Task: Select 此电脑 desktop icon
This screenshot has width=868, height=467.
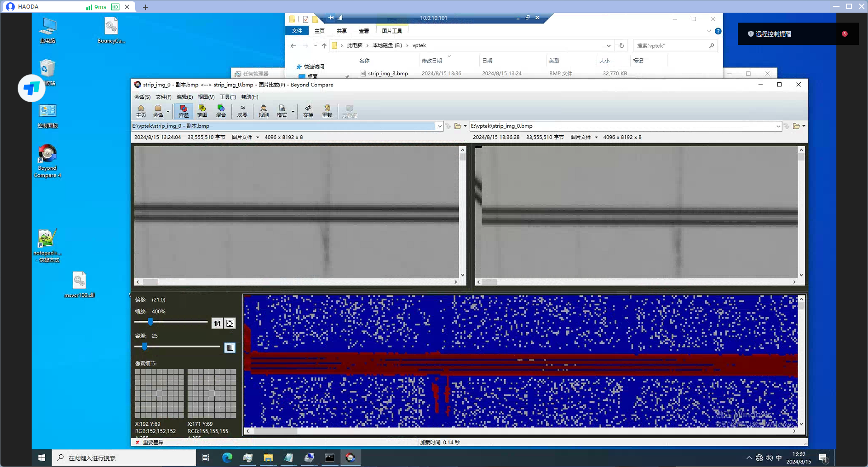Action: pos(47,30)
